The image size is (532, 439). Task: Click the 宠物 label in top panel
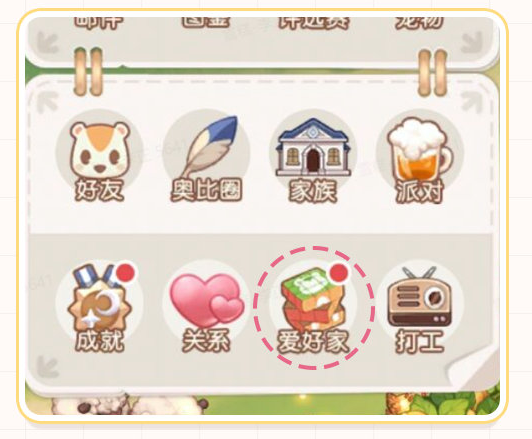pyautogui.click(x=419, y=23)
